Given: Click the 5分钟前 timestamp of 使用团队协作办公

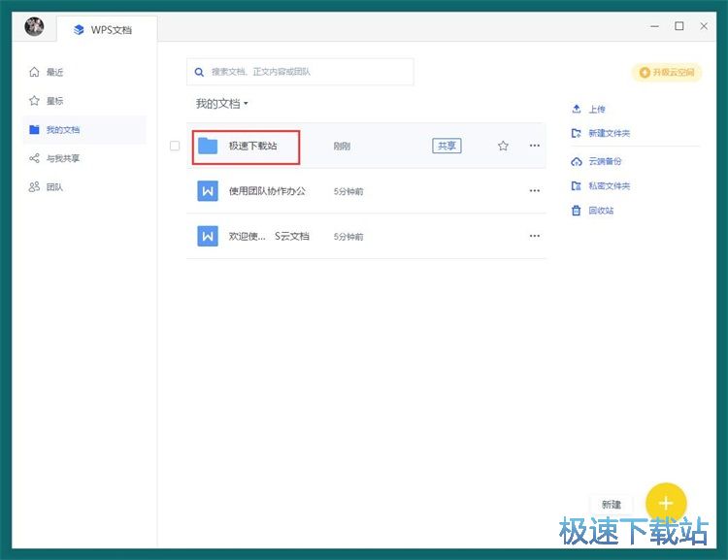Looking at the screenshot, I should pyautogui.click(x=348, y=191).
